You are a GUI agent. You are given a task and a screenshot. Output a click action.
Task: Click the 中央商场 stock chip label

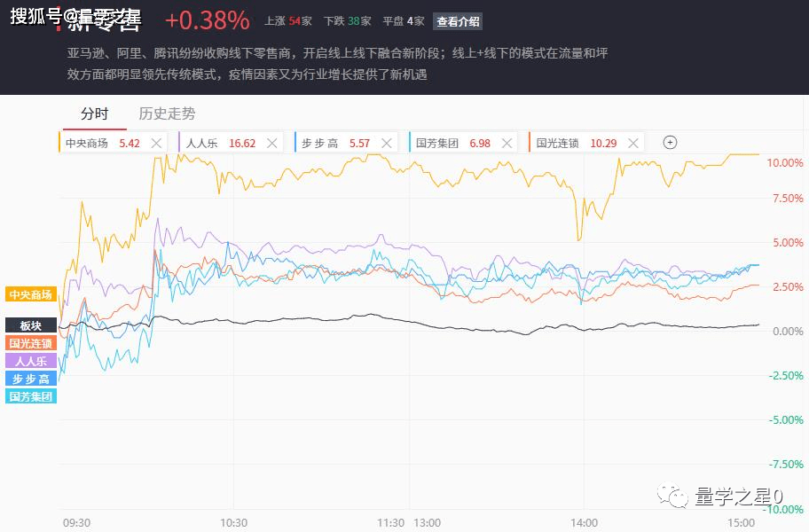[87, 143]
